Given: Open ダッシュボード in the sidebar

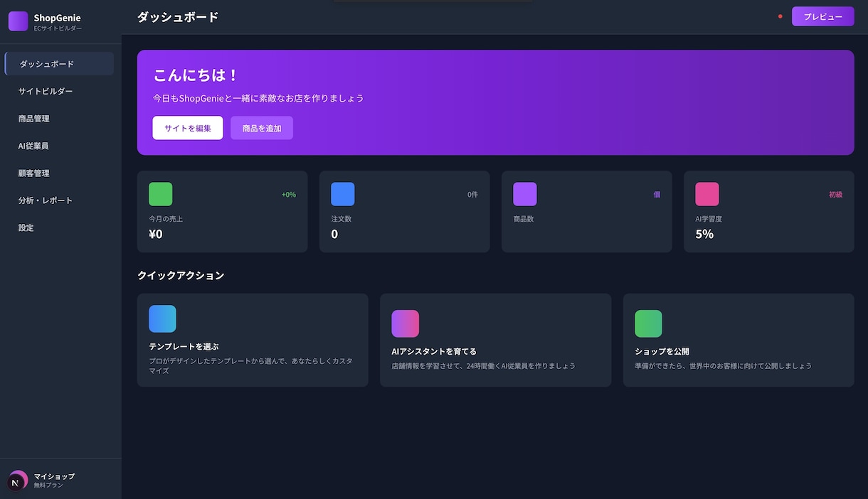Looking at the screenshot, I should (59, 64).
